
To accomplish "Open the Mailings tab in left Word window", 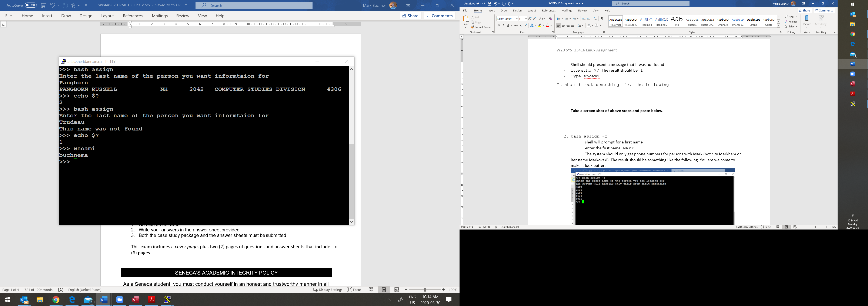I will pyautogui.click(x=160, y=16).
